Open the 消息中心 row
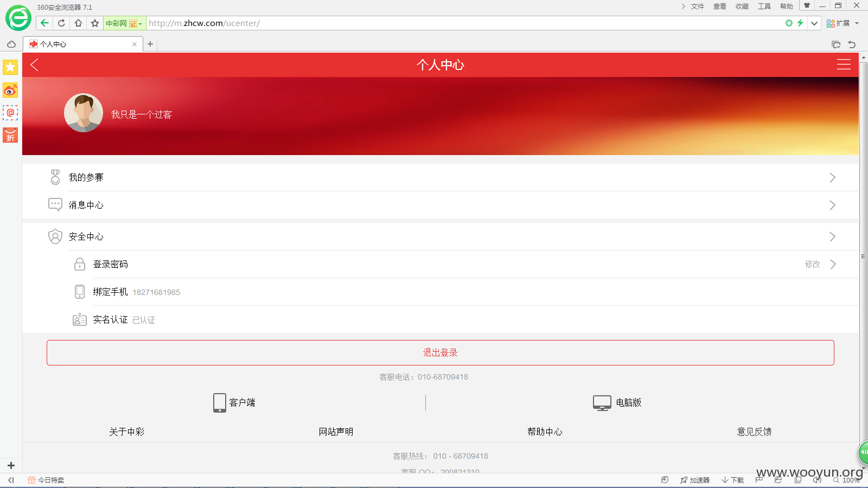This screenshot has height=488, width=868. pos(441,205)
